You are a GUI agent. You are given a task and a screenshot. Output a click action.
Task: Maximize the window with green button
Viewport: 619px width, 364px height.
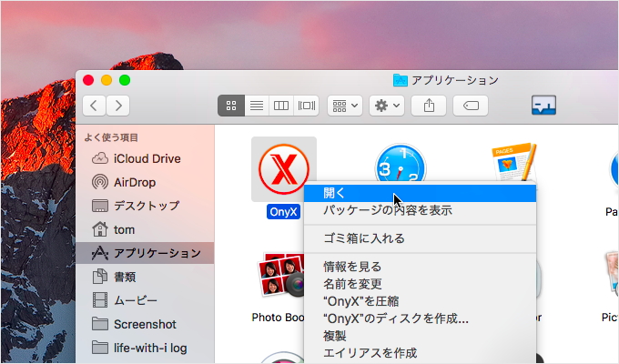pyautogui.click(x=125, y=80)
